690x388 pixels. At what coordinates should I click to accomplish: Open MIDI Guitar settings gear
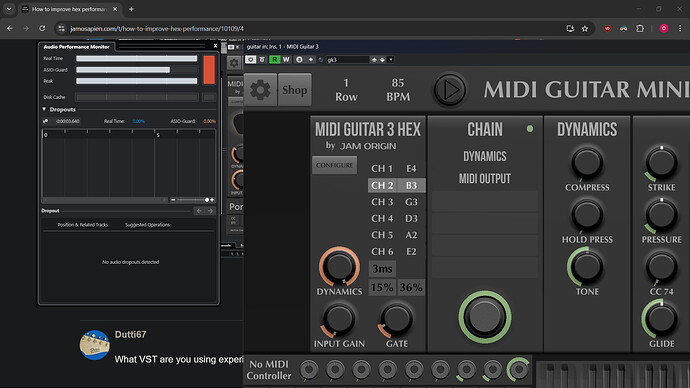tap(260, 90)
